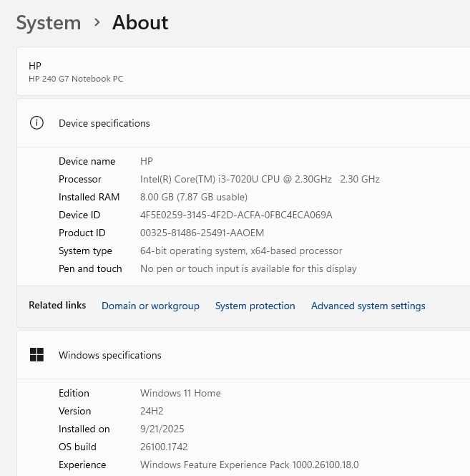Click Device ID value 4F5E0259-3145-4F2D
470x476 pixels.
tap(236, 215)
